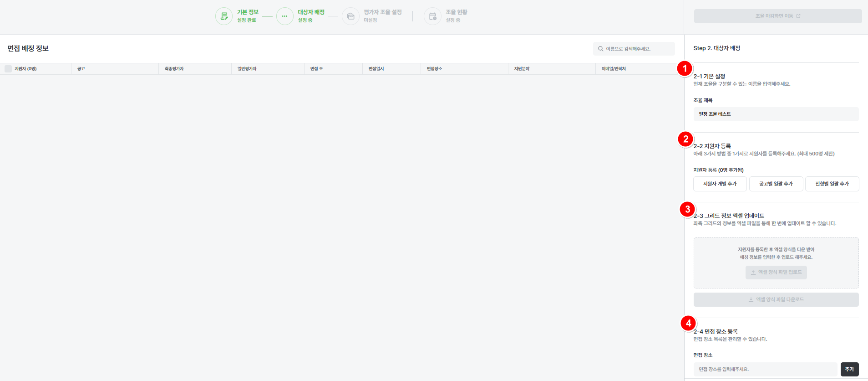This screenshot has height=381, width=868.
Task: Click the 대상자 배정 step ellipsis icon
Action: 284,16
